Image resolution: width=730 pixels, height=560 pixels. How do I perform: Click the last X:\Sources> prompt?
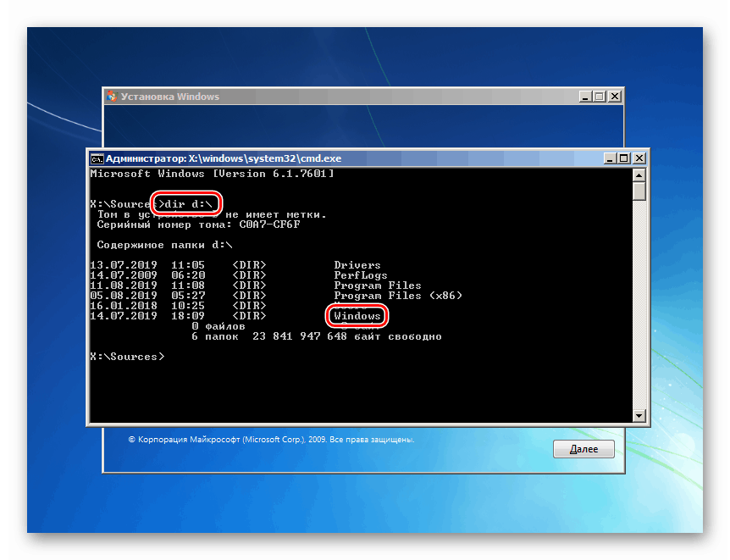coord(127,357)
